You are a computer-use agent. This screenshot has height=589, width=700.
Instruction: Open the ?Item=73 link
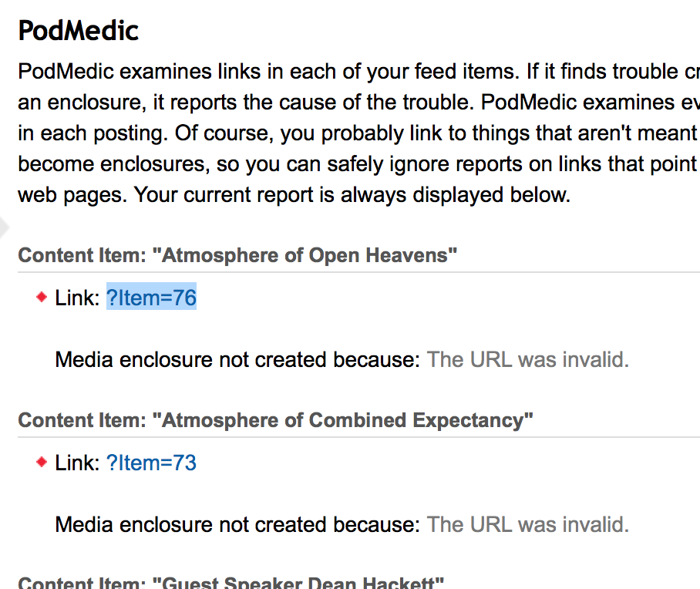(151, 463)
